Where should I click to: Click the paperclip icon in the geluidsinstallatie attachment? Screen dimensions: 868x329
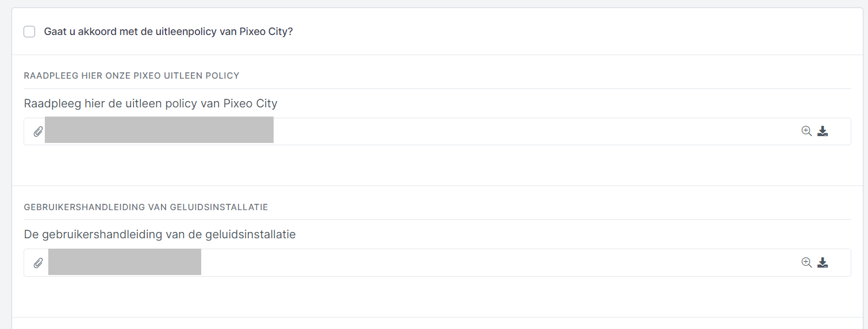(x=38, y=263)
